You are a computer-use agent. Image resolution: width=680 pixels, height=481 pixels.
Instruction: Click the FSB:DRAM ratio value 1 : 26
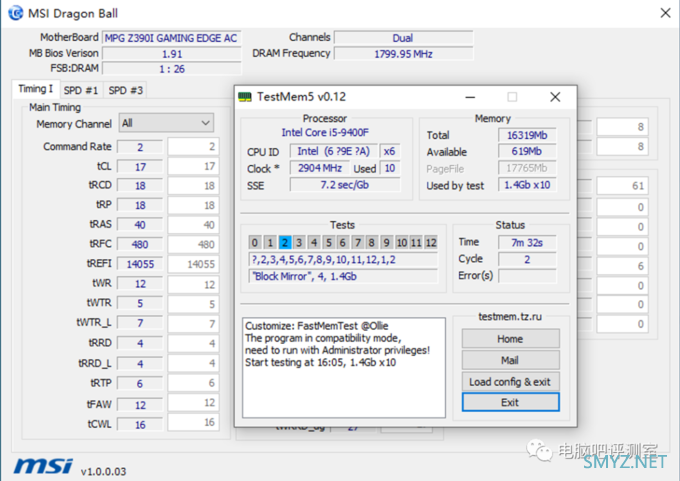point(171,69)
